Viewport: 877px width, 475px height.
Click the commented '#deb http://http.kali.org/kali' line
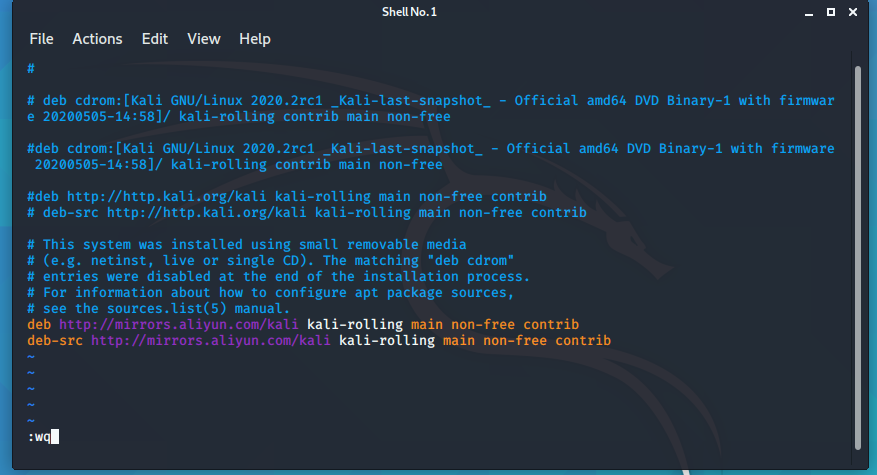(287, 196)
